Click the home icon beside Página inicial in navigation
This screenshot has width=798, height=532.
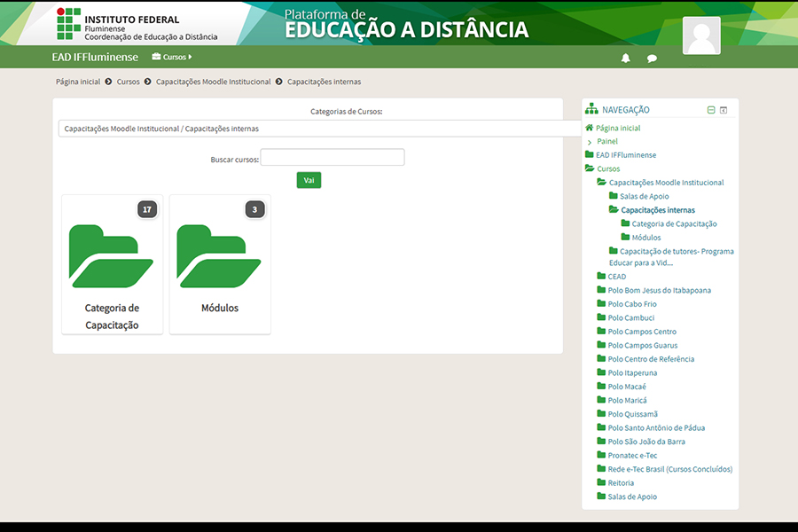coord(590,128)
